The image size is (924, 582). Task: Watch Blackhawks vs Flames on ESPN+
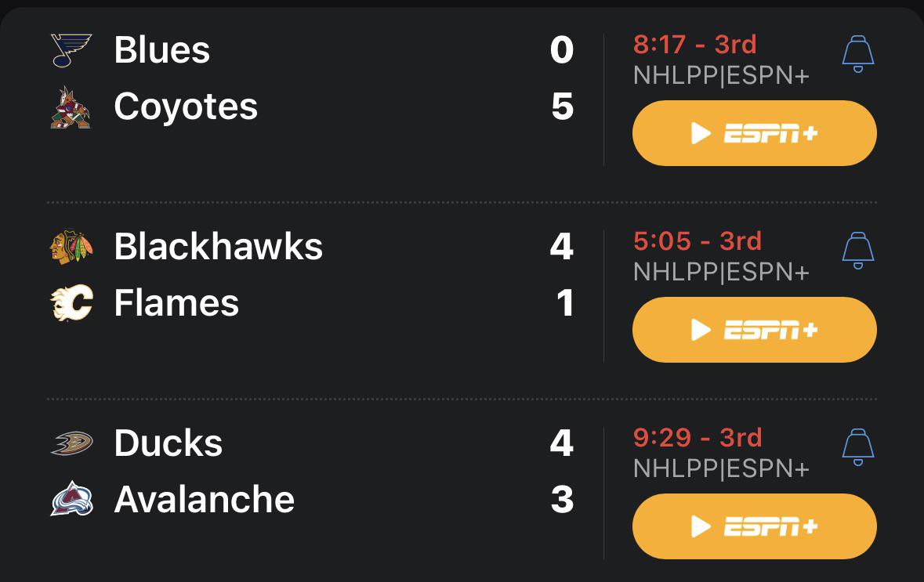[x=754, y=330]
